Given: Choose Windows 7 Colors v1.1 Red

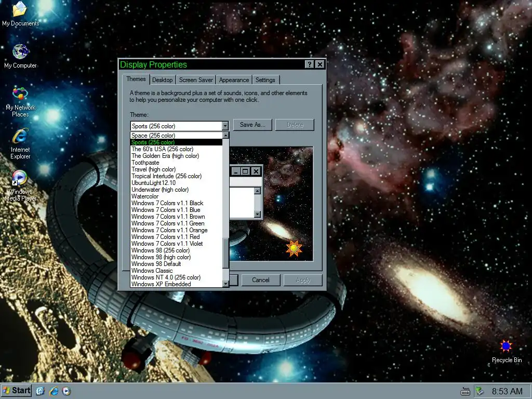Looking at the screenshot, I should click(x=177, y=237).
